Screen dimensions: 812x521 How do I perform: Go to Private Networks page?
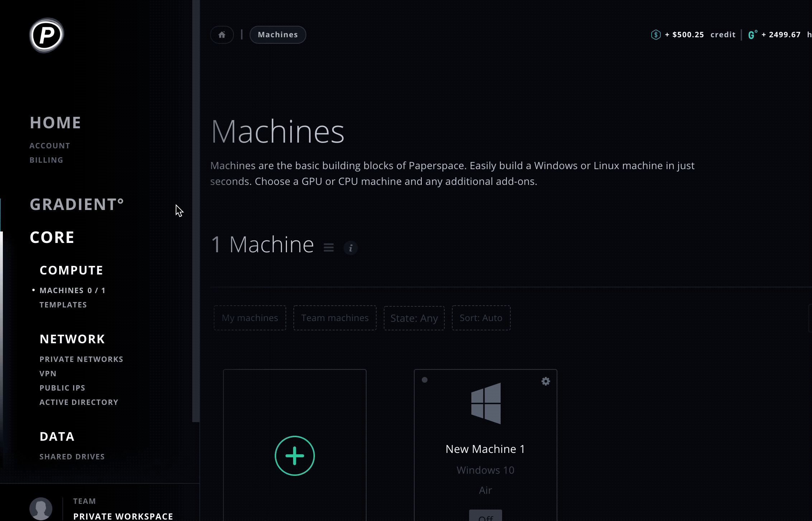pos(81,359)
